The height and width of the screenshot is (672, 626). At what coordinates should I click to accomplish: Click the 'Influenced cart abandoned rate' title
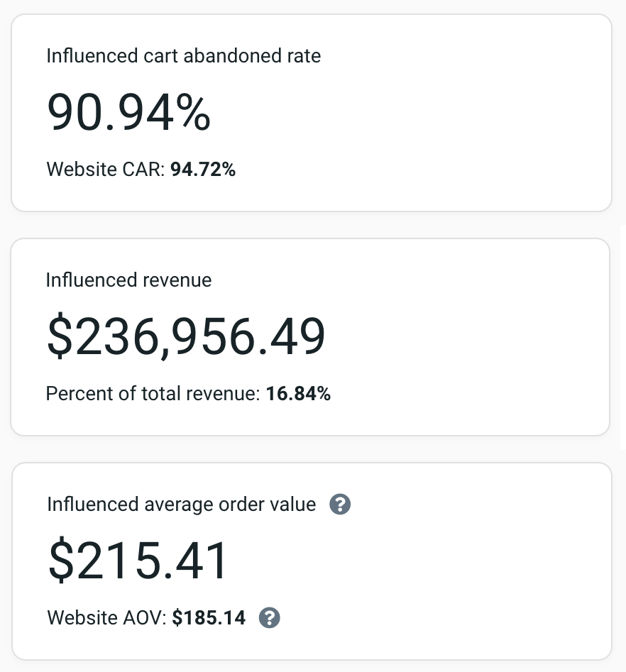[x=184, y=56]
